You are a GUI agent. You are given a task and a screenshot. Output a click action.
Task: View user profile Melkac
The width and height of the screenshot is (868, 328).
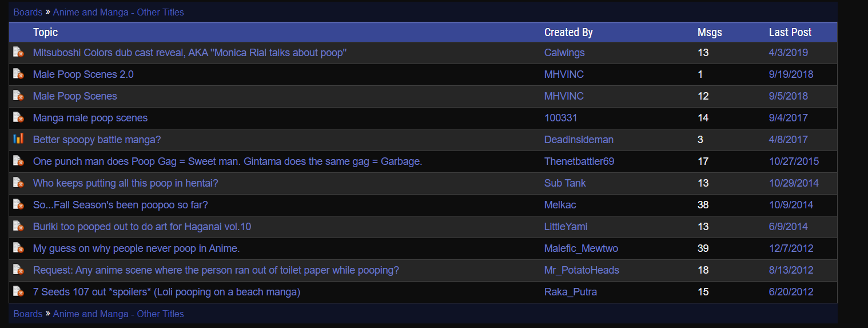(560, 205)
